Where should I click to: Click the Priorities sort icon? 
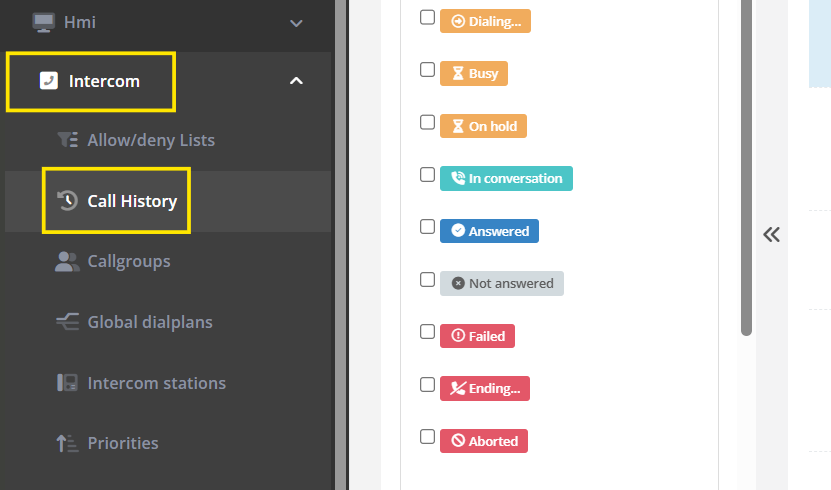point(67,443)
